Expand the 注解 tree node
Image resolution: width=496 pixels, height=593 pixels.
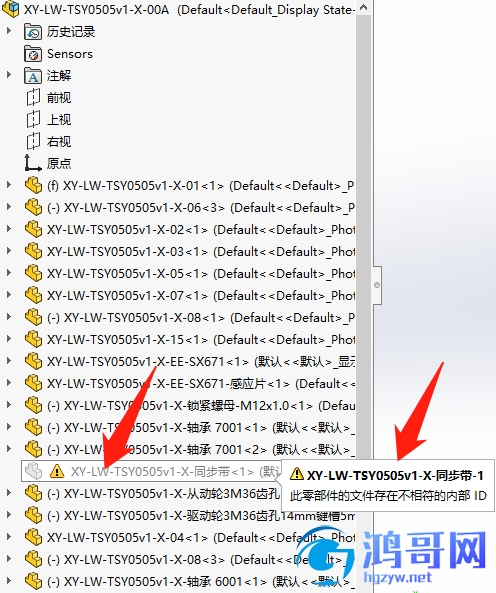9,75
